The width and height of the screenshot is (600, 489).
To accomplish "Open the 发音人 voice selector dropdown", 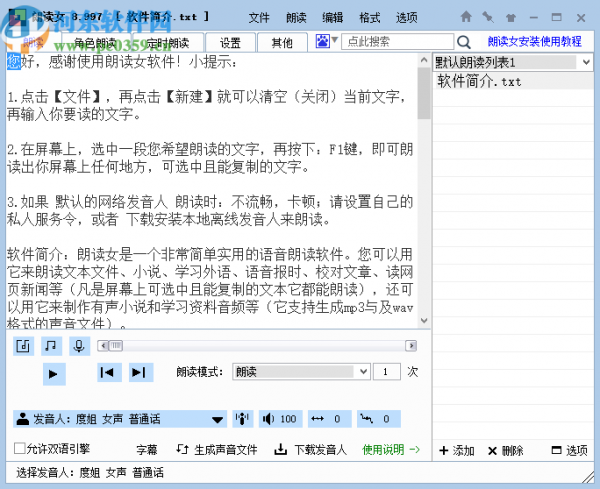I will [x=120, y=419].
